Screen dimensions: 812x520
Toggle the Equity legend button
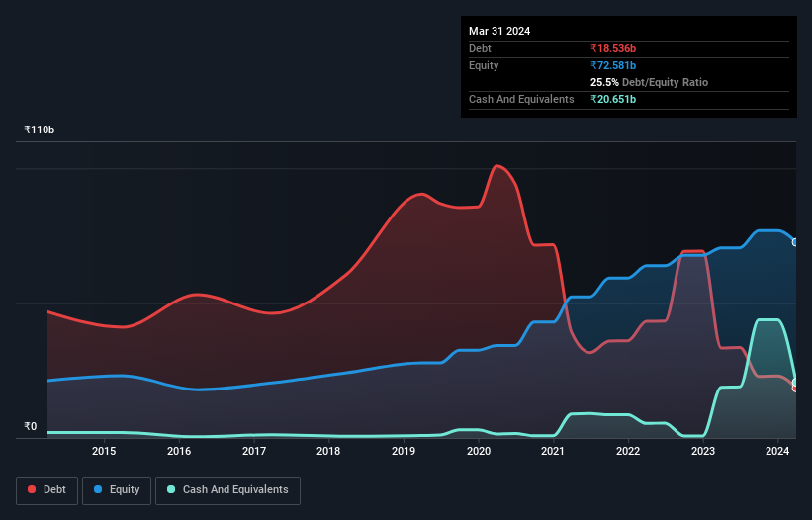point(117,490)
